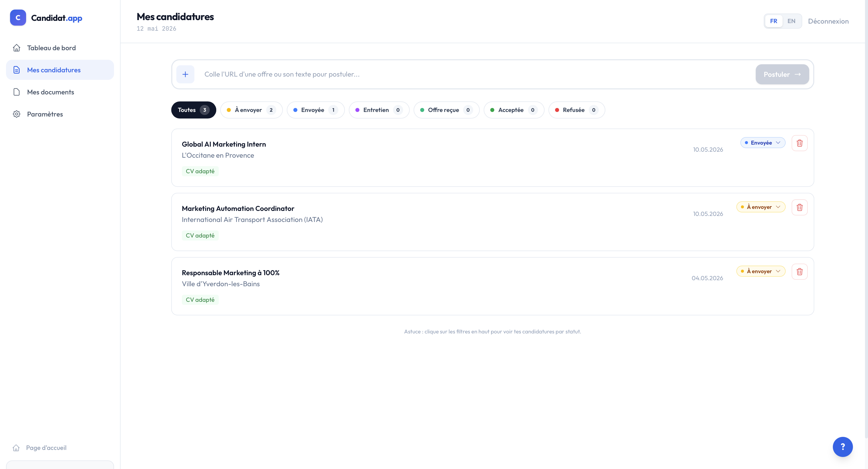Click CV adapté tag on IATA card
This screenshot has width=868, height=469.
(200, 236)
